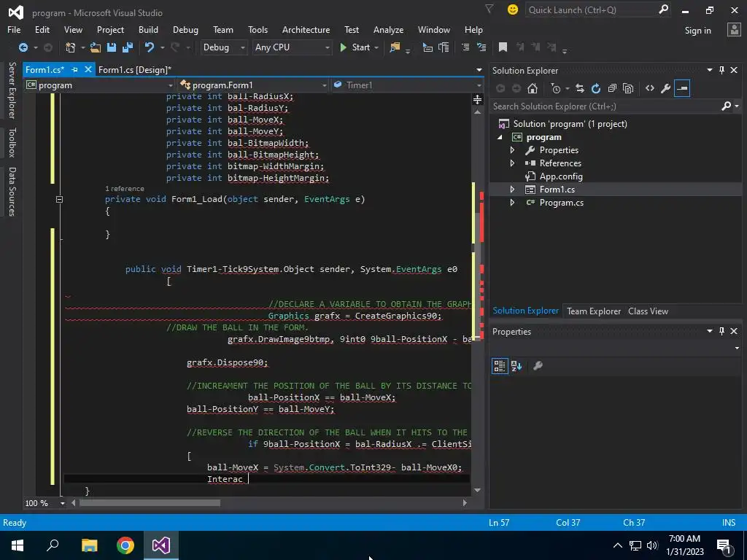
Task: Switch to the Class View tab
Action: (x=648, y=311)
